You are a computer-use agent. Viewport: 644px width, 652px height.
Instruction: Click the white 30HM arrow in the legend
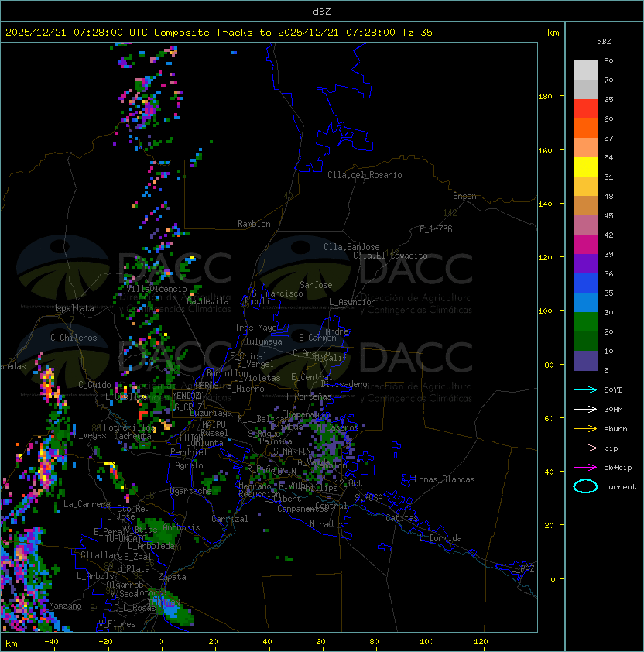pyautogui.click(x=585, y=409)
